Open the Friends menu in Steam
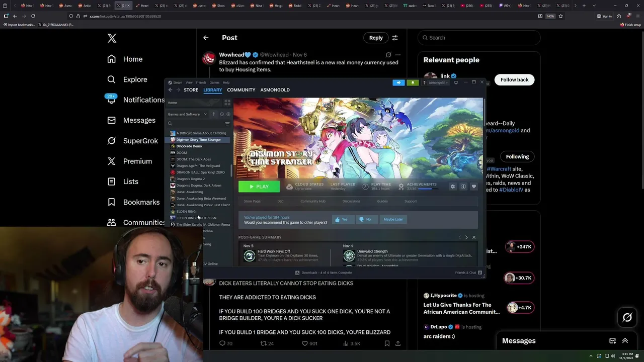 (x=201, y=82)
